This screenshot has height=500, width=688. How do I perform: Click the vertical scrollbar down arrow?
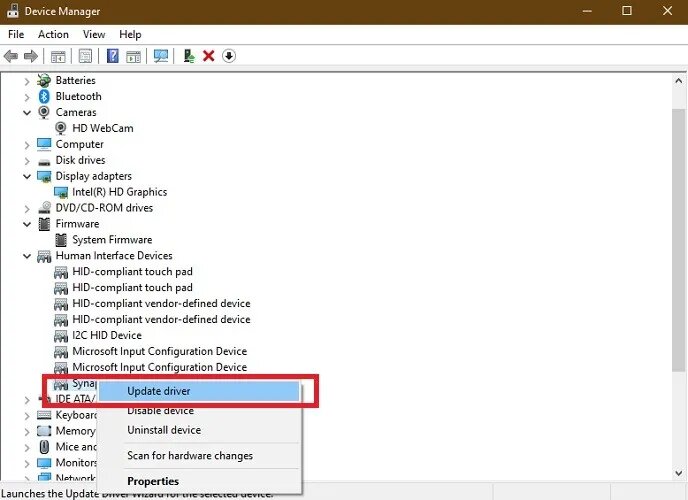tap(678, 473)
